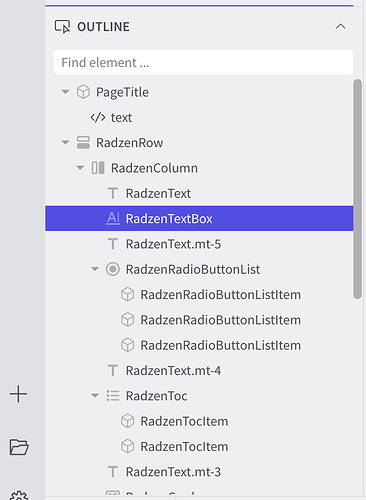Click the code icon beside text
Viewport: 366px width, 500px height.
pyautogui.click(x=98, y=117)
